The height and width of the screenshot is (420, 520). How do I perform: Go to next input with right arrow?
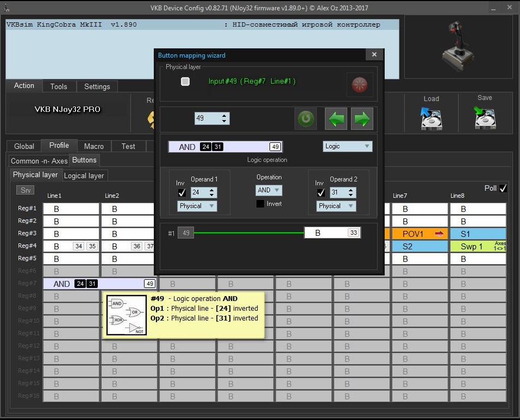(362, 118)
